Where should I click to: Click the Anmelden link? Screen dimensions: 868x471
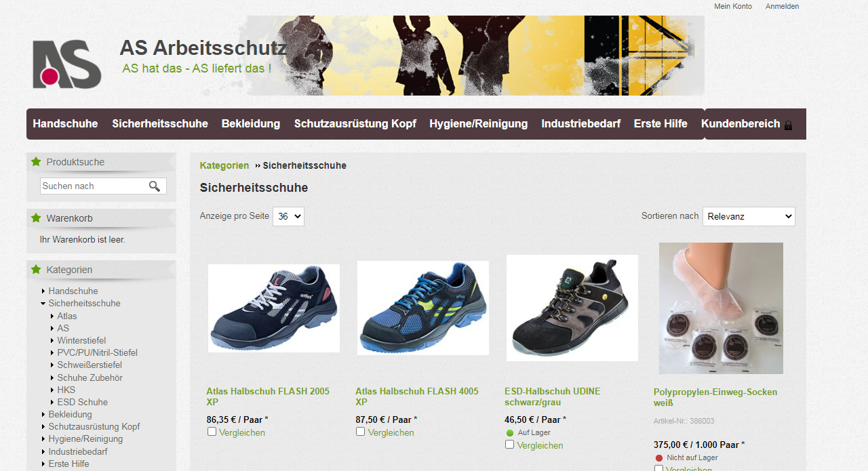click(782, 6)
